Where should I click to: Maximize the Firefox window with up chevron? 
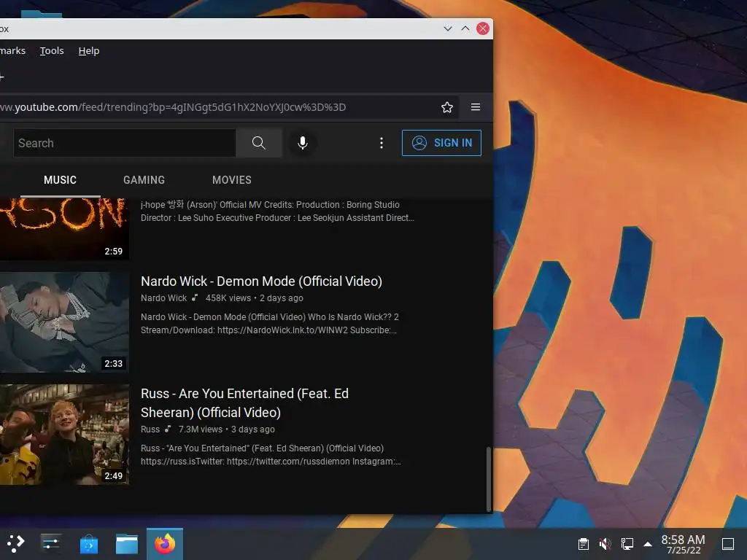(465, 28)
